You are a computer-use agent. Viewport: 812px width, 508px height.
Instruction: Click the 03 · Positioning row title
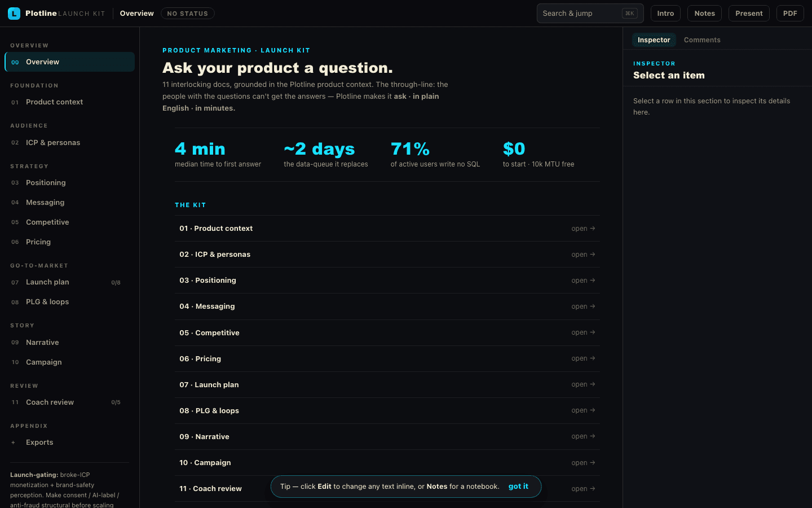[208, 281]
